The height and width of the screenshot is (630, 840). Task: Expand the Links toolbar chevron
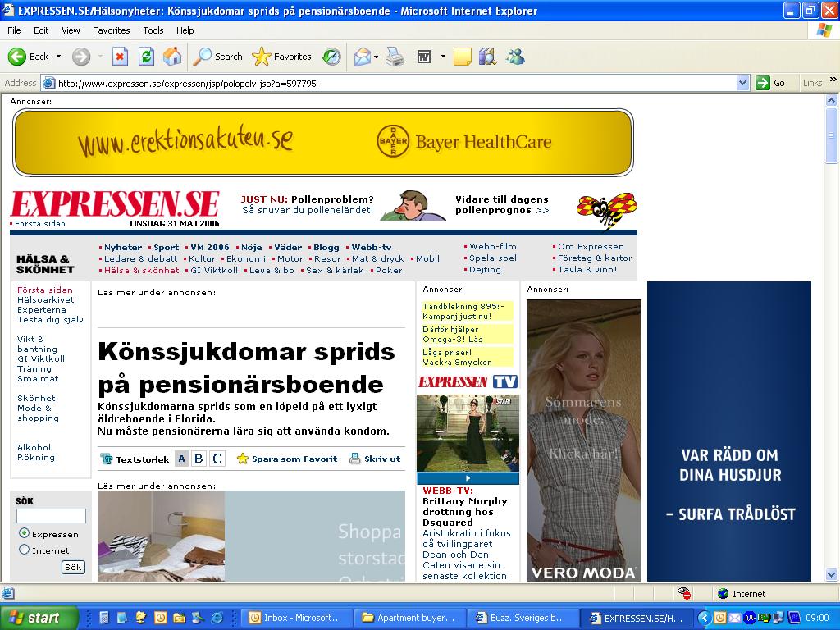coord(833,80)
